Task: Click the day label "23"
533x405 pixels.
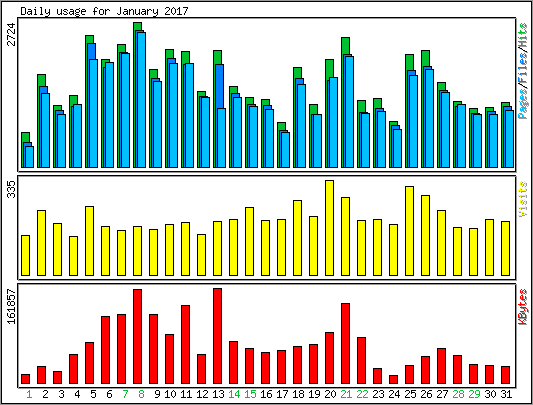Action: click(378, 394)
